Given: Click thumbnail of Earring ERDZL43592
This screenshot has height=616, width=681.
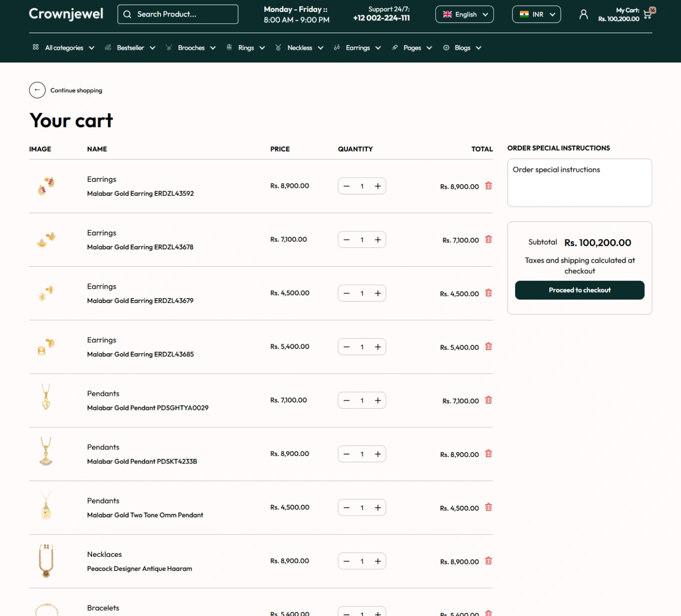Looking at the screenshot, I should (x=46, y=186).
